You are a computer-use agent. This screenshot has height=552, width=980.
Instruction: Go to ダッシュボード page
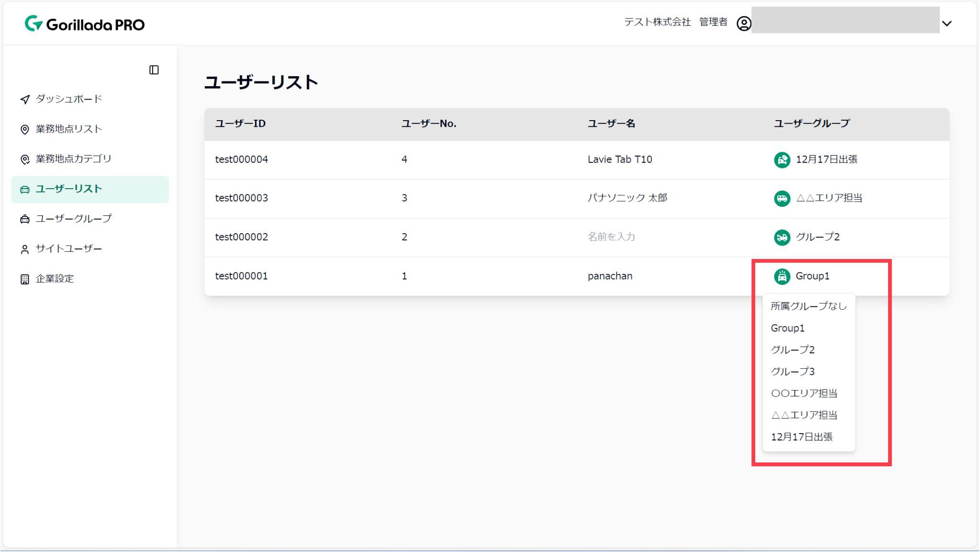90,99
